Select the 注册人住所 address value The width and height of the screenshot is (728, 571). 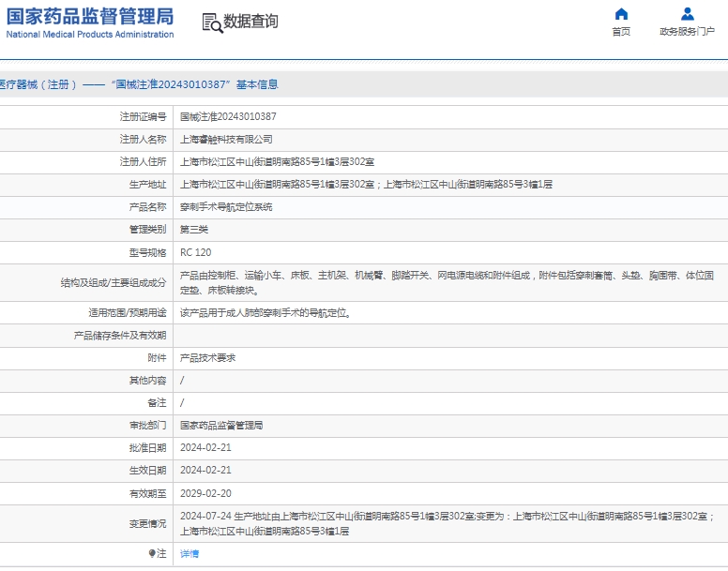pyautogui.click(x=277, y=162)
